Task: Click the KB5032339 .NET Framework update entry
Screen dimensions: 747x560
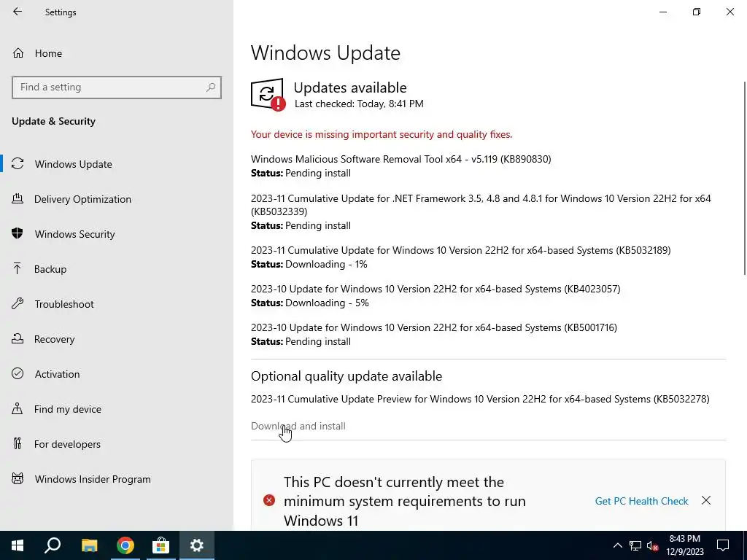Action: 481,205
